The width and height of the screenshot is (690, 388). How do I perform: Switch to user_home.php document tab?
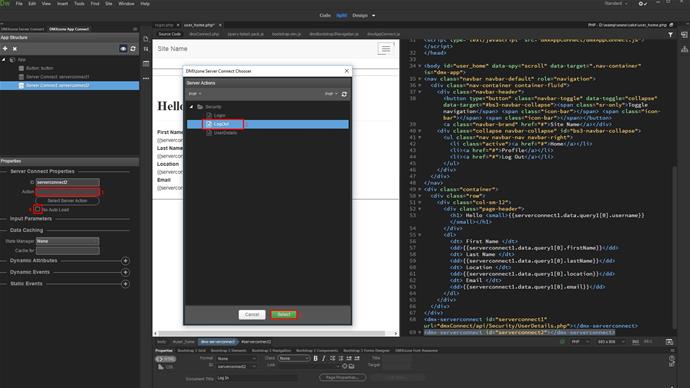point(199,25)
